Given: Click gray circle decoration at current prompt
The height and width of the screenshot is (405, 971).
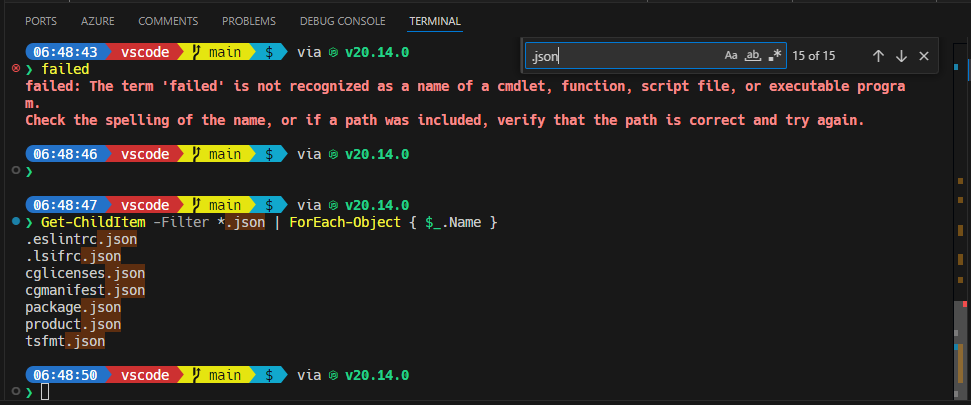Looking at the screenshot, I should [15, 392].
